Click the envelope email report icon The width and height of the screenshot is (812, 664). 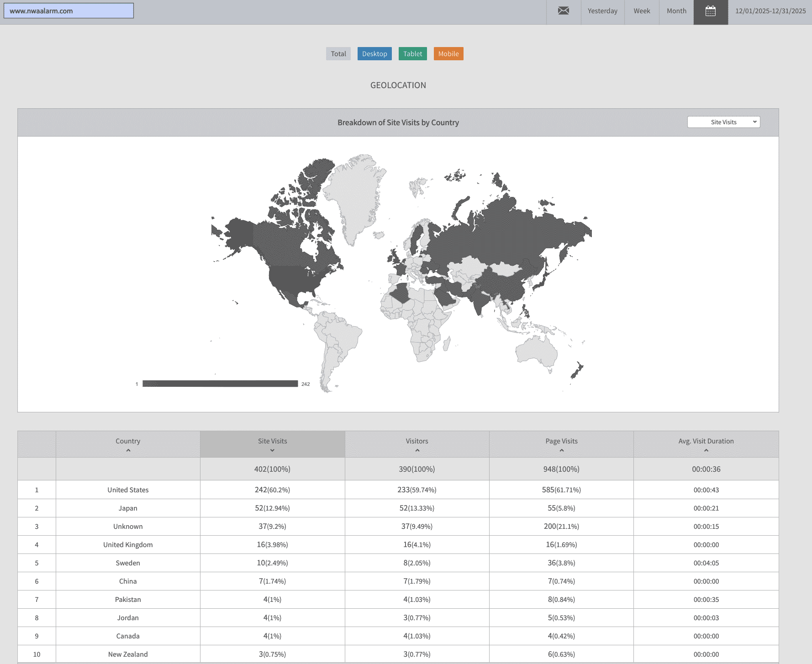point(564,11)
